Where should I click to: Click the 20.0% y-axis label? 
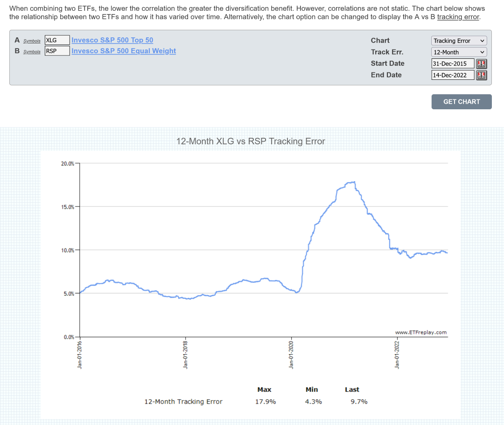coord(68,164)
